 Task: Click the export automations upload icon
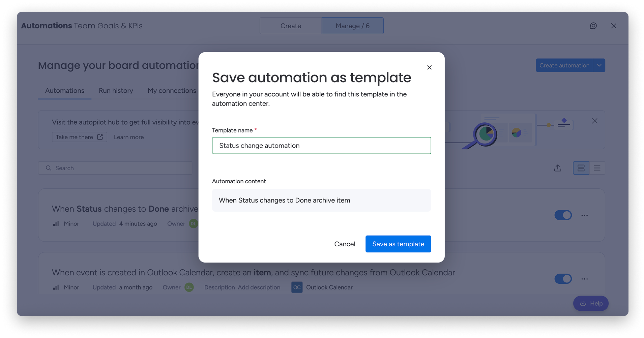coord(558,168)
